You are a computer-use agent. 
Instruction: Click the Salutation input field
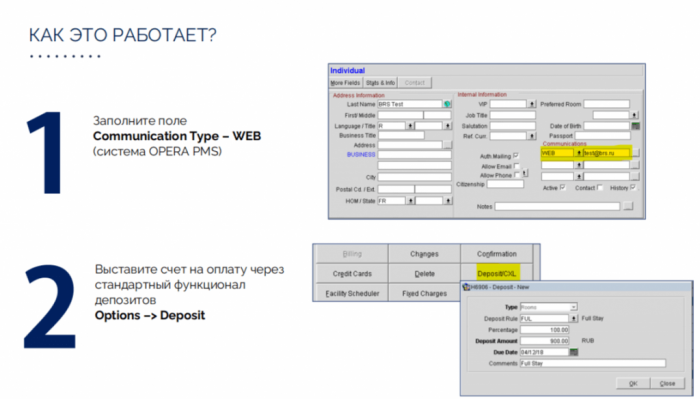point(512,126)
